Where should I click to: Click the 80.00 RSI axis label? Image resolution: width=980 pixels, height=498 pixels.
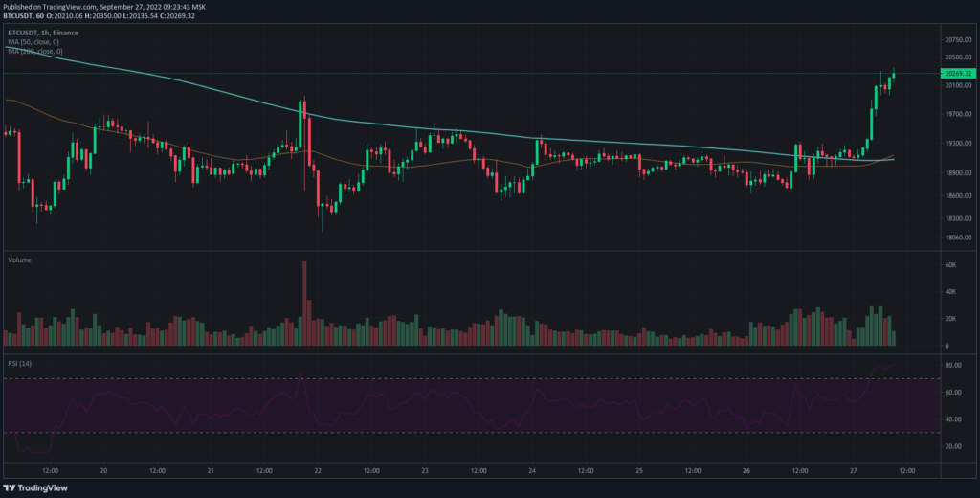click(x=952, y=366)
